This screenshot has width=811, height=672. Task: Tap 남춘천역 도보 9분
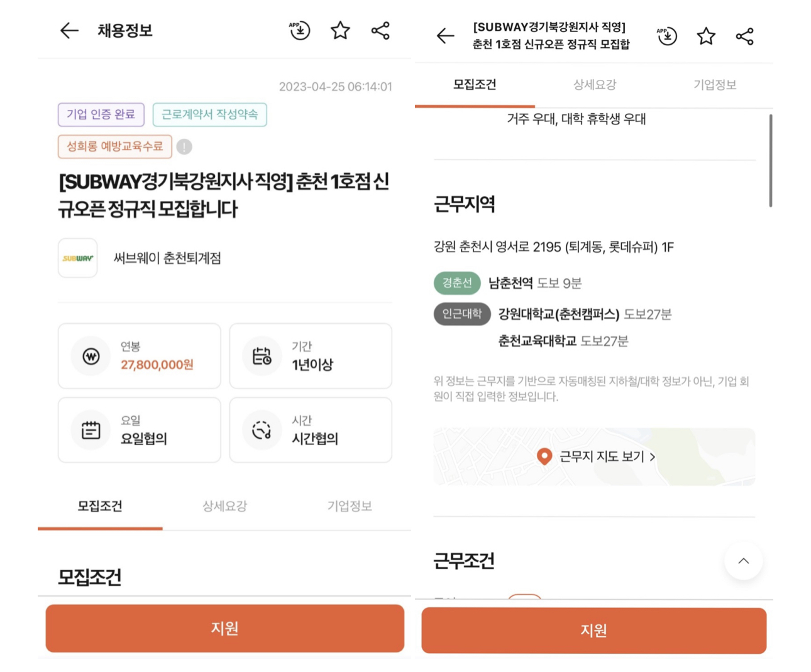[x=535, y=284]
